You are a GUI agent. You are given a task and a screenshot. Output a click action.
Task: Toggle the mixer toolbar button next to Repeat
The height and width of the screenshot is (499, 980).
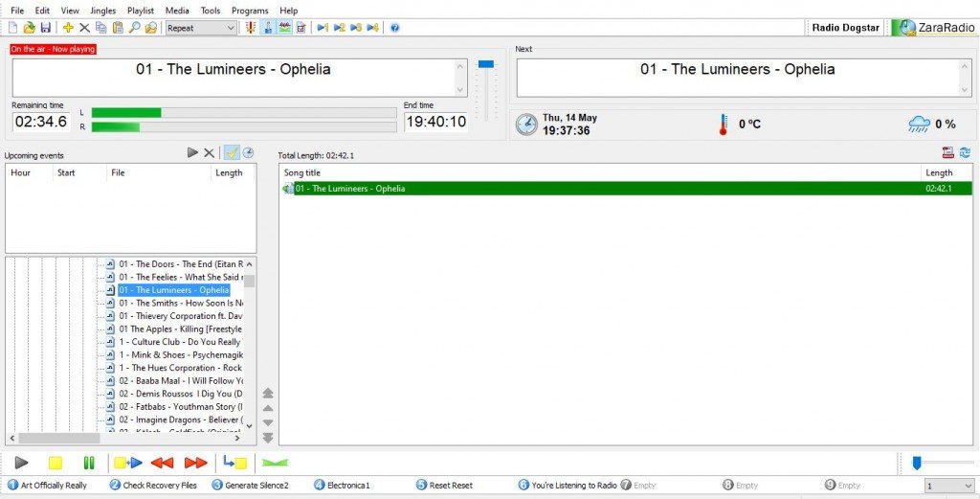click(x=251, y=28)
